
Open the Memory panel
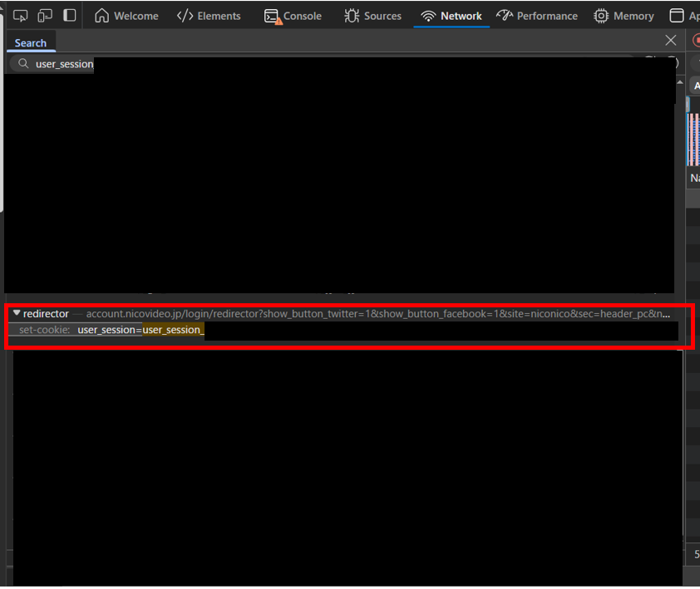pos(624,16)
